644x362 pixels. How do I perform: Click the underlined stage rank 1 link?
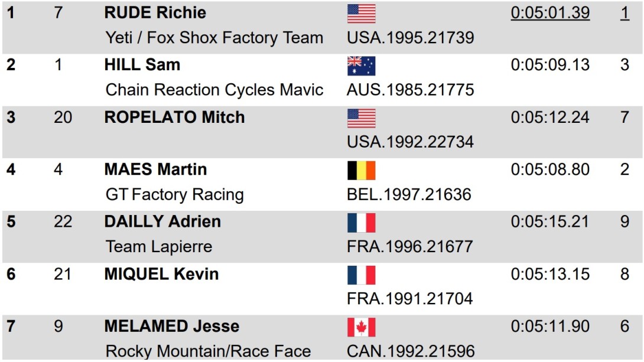(625, 13)
